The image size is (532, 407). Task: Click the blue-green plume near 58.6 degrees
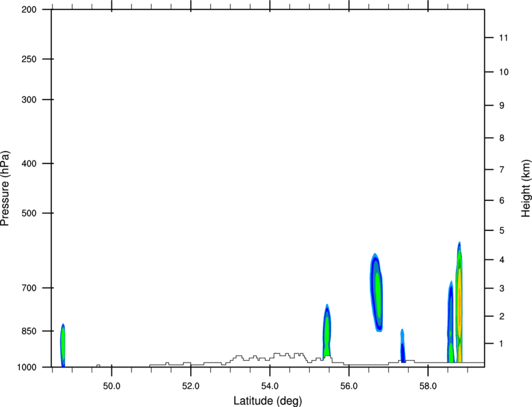(450, 322)
